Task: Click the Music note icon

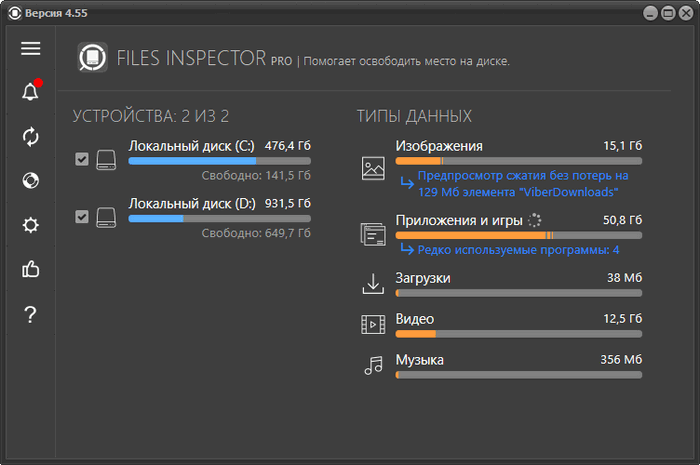Action: pyautogui.click(x=373, y=365)
